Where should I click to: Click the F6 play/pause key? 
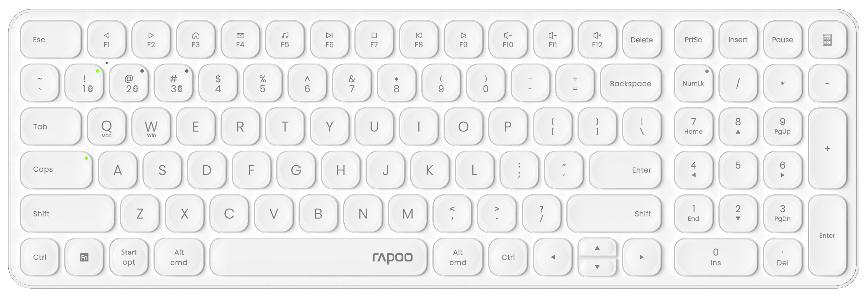point(329,40)
